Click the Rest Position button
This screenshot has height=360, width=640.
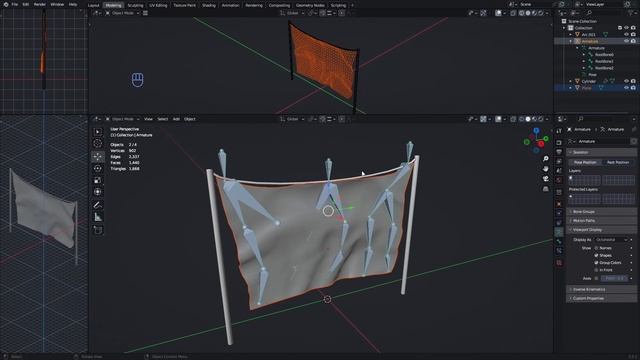tap(618, 162)
